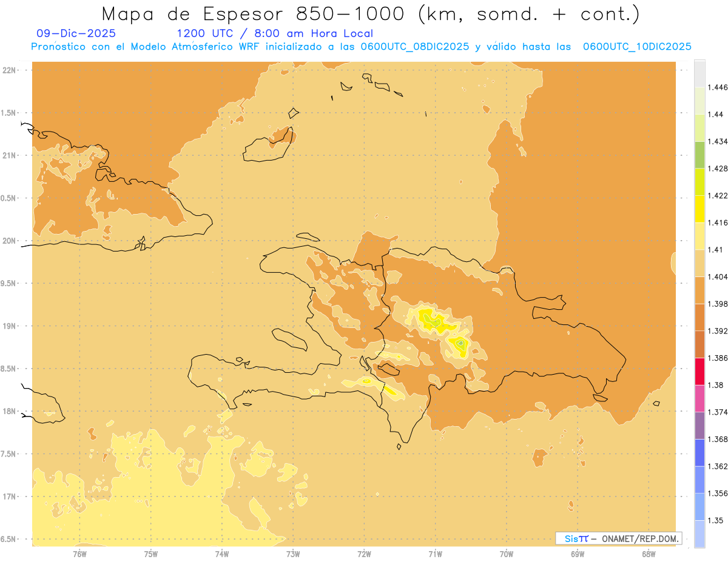Select the pink legend swatch between 1.374 and 1.38
The height and width of the screenshot is (562, 728).
[699, 398]
